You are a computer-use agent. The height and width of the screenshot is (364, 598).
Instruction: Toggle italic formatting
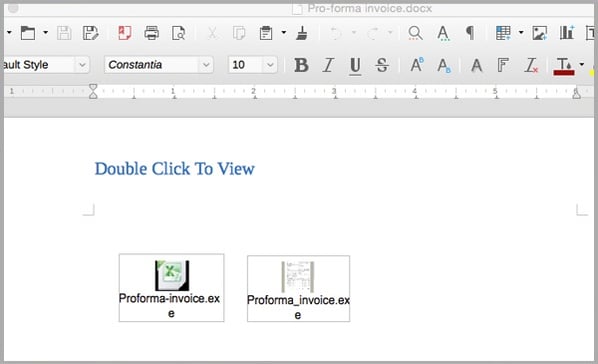coord(328,65)
